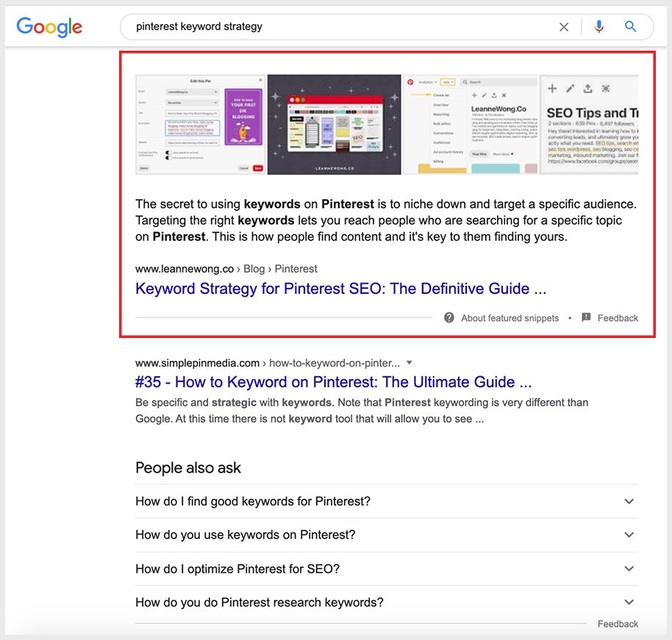The height and width of the screenshot is (640, 672).
Task: Run the search via the magnifying glass icon
Action: [631, 26]
